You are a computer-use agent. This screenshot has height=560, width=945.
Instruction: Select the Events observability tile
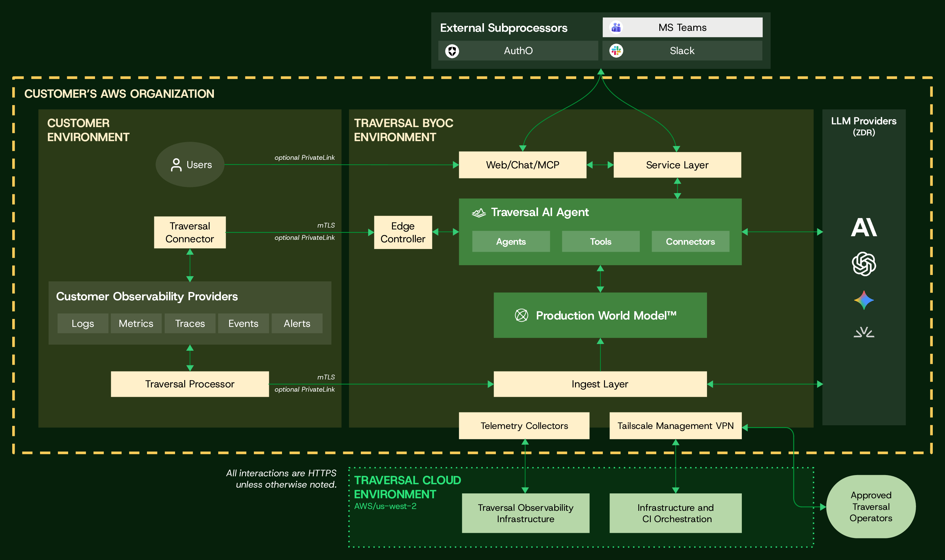pyautogui.click(x=243, y=324)
